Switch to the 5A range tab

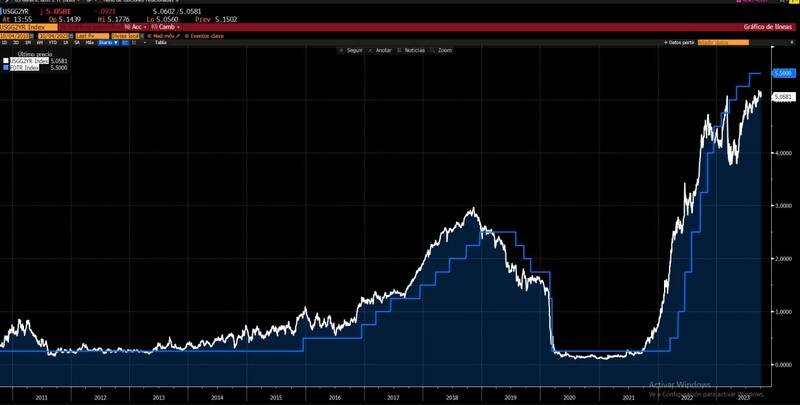click(75, 43)
